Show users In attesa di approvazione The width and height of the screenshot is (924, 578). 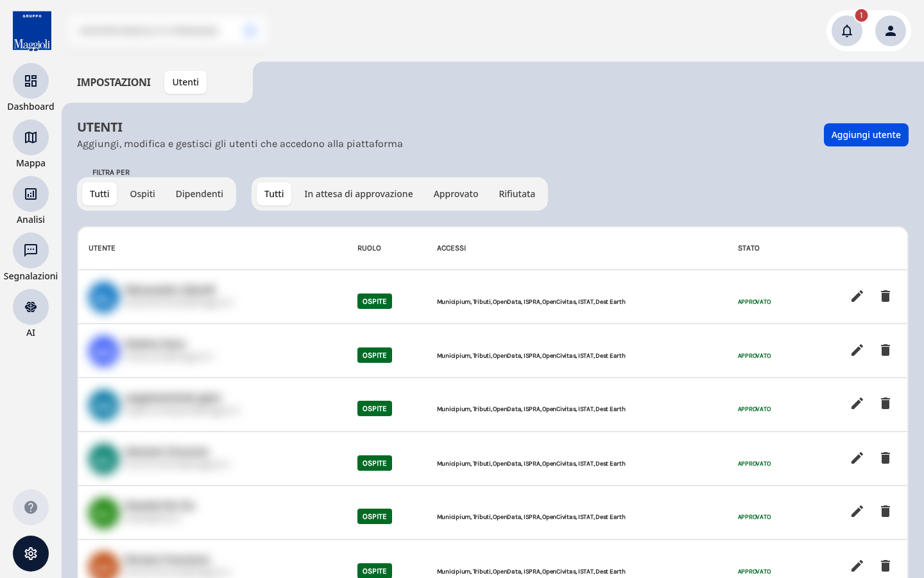click(x=359, y=194)
